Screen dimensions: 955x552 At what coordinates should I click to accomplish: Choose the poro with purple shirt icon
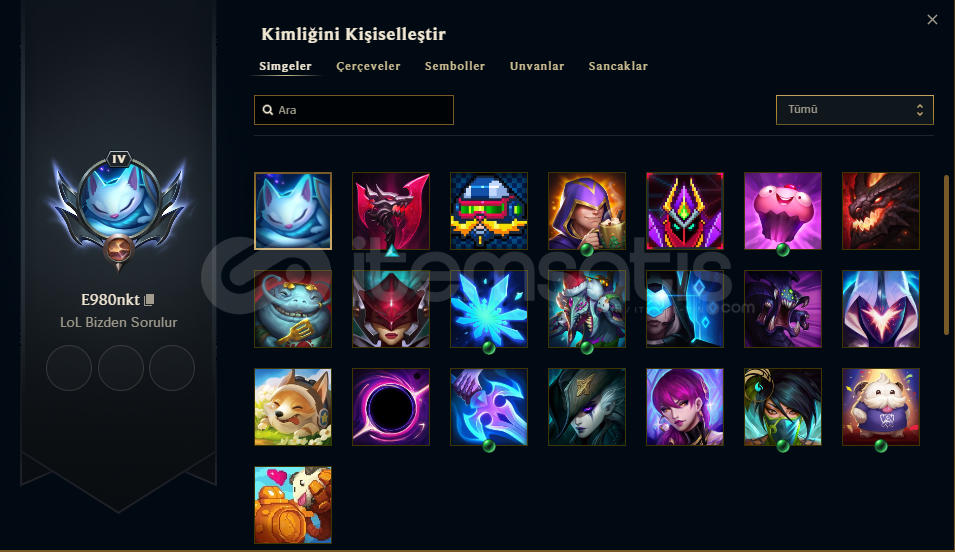pyautogui.click(x=881, y=407)
